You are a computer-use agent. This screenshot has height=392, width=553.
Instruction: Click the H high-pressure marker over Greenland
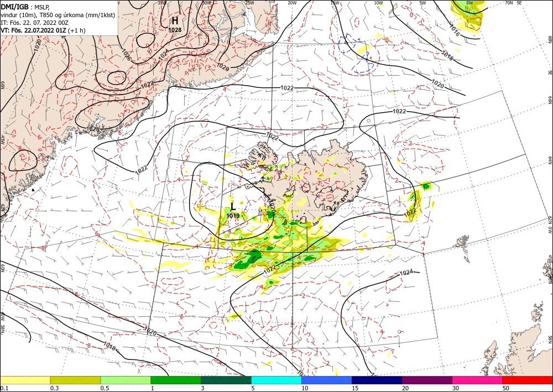point(175,20)
